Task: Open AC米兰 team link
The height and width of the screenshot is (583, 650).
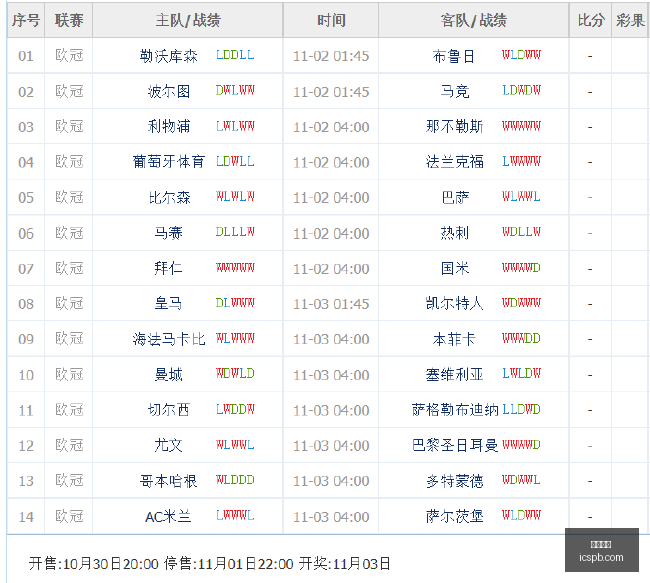Action: [168, 517]
